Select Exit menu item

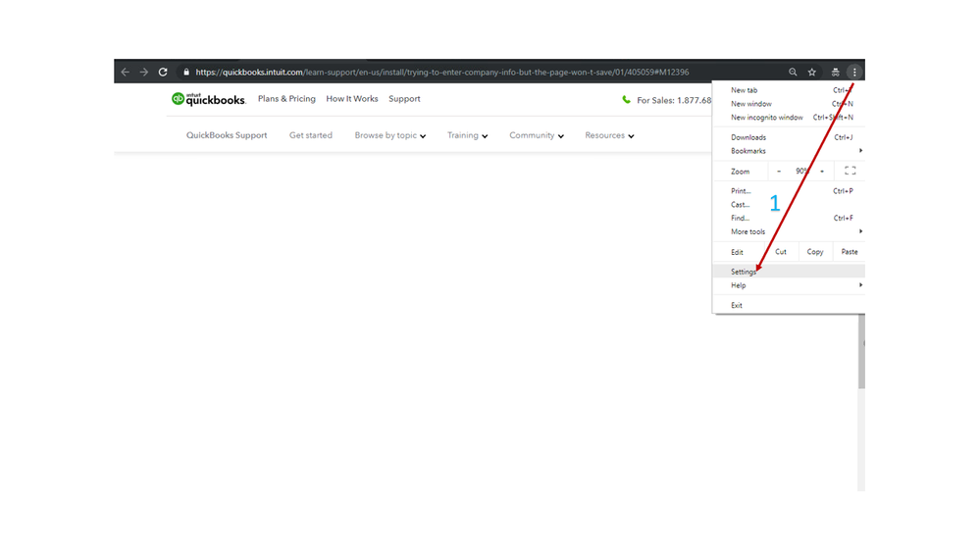click(x=789, y=306)
